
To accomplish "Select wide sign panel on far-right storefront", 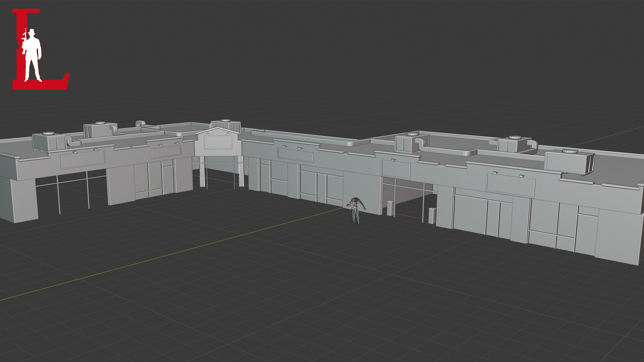I will tap(510, 186).
